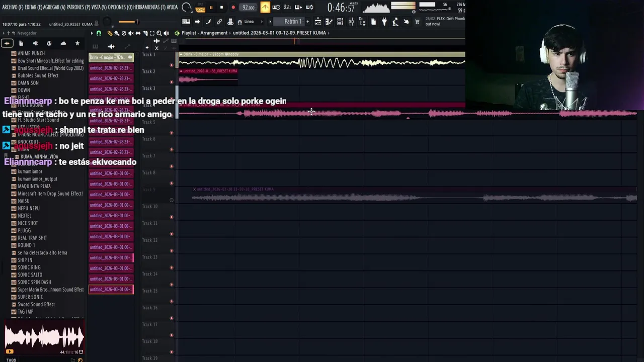Toggle the green snap magnet in Playlist
The width and height of the screenshot is (644, 362).
pos(99,33)
